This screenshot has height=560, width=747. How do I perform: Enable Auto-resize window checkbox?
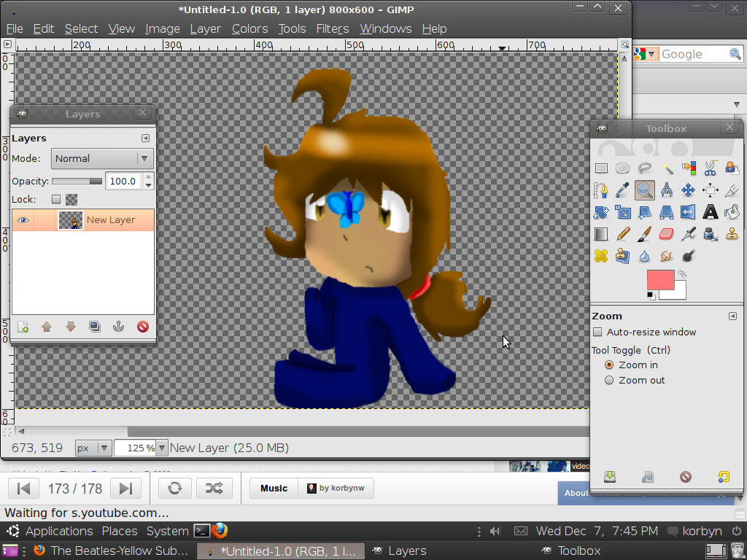point(597,332)
